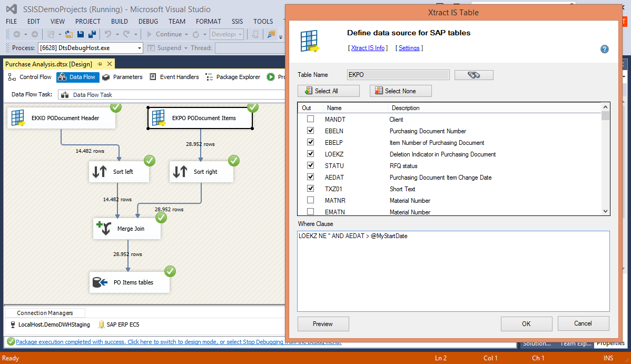Select the EKKO PODocument Header source
This screenshot has height=364, width=631.
62,118
